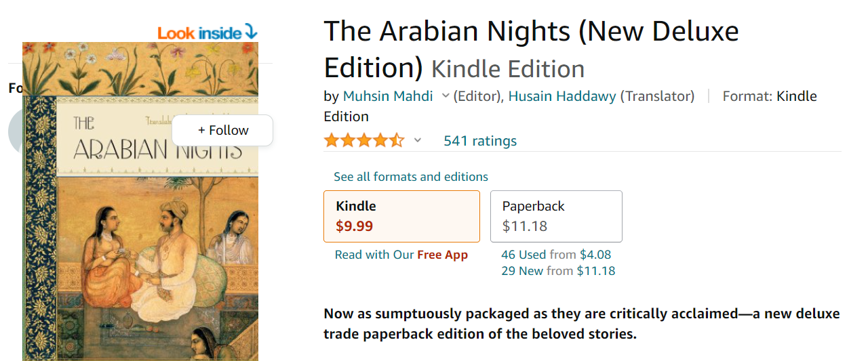The image size is (868, 361).
Task: Click the Arabian Nights book cover image
Action: coord(140,237)
